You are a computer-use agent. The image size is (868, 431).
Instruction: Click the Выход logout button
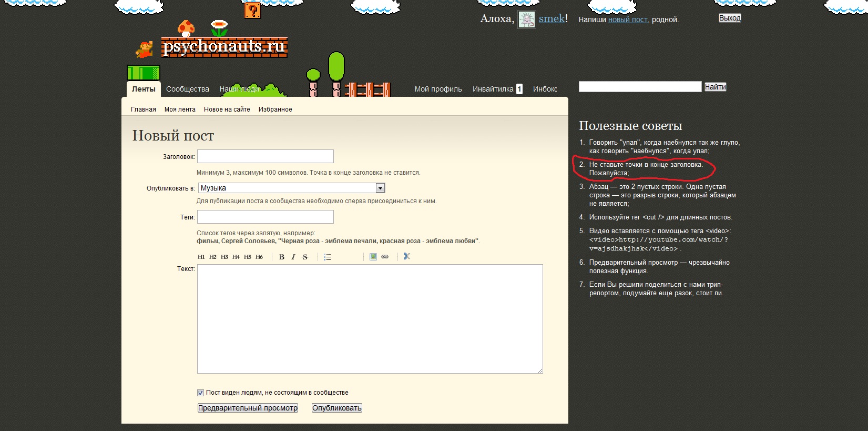730,18
